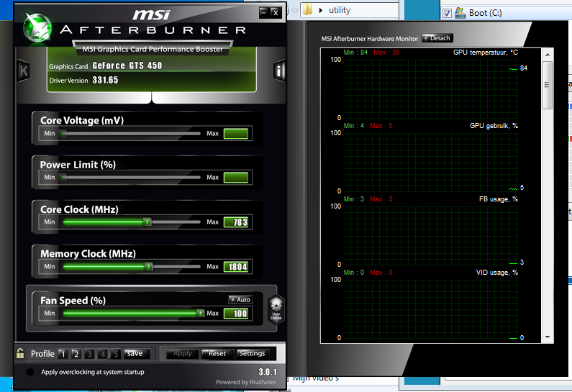This screenshot has width=572, height=392.
Task: Click the folder icon beside utility
Action: pyautogui.click(x=307, y=10)
